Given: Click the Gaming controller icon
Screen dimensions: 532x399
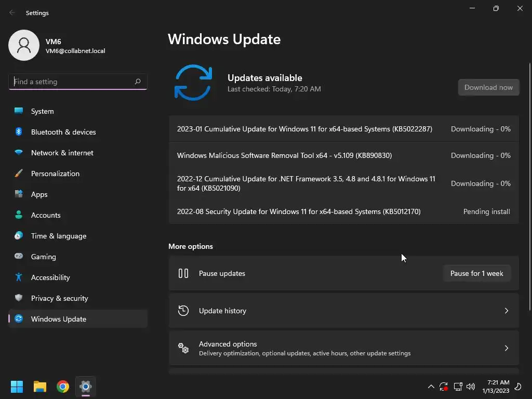Looking at the screenshot, I should coord(19,256).
